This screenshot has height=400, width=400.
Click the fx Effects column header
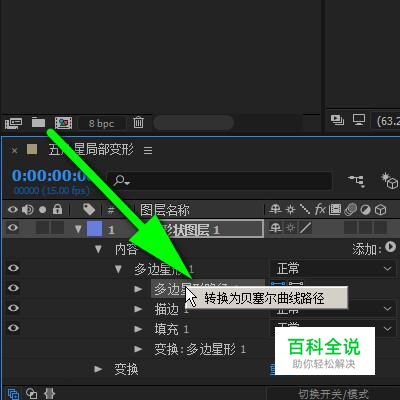pyautogui.click(x=320, y=209)
